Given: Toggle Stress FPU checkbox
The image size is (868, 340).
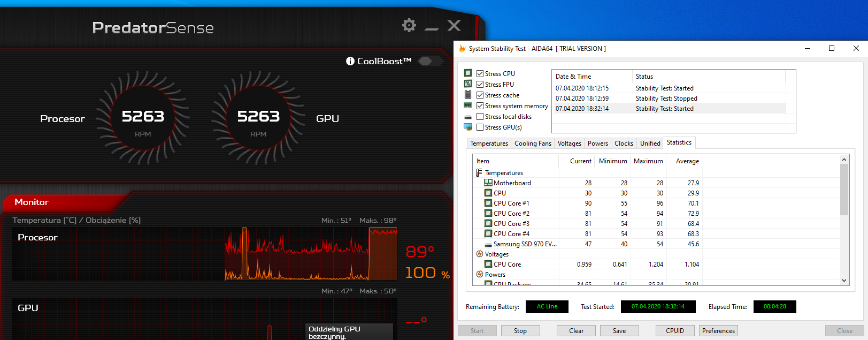Looking at the screenshot, I should pyautogui.click(x=480, y=85).
